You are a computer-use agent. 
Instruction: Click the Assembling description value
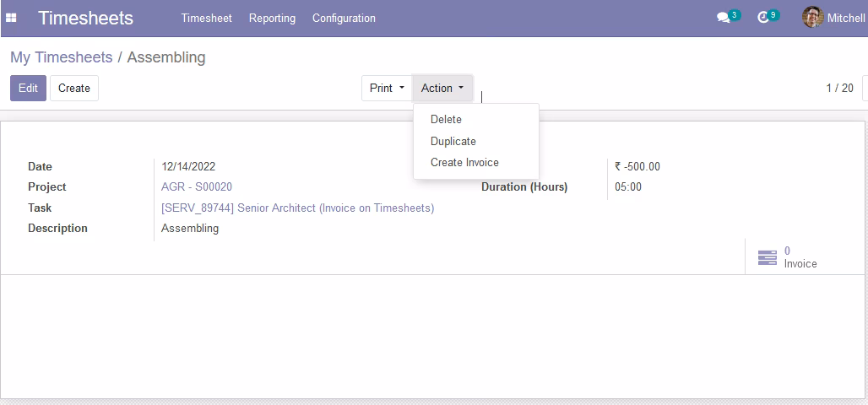[190, 229]
